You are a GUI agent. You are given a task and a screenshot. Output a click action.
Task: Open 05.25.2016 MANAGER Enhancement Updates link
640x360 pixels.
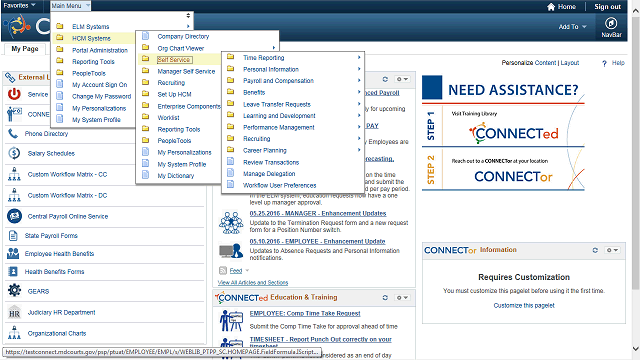pos(318,213)
